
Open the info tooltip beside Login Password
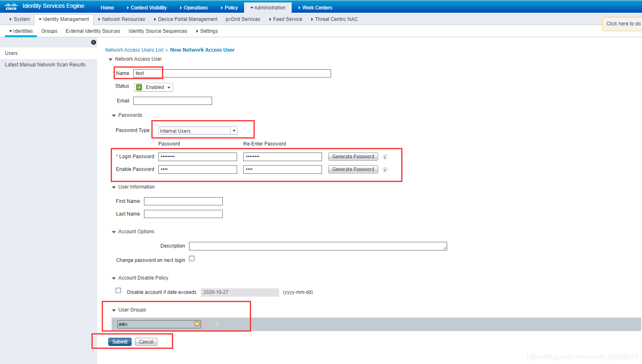click(x=385, y=157)
